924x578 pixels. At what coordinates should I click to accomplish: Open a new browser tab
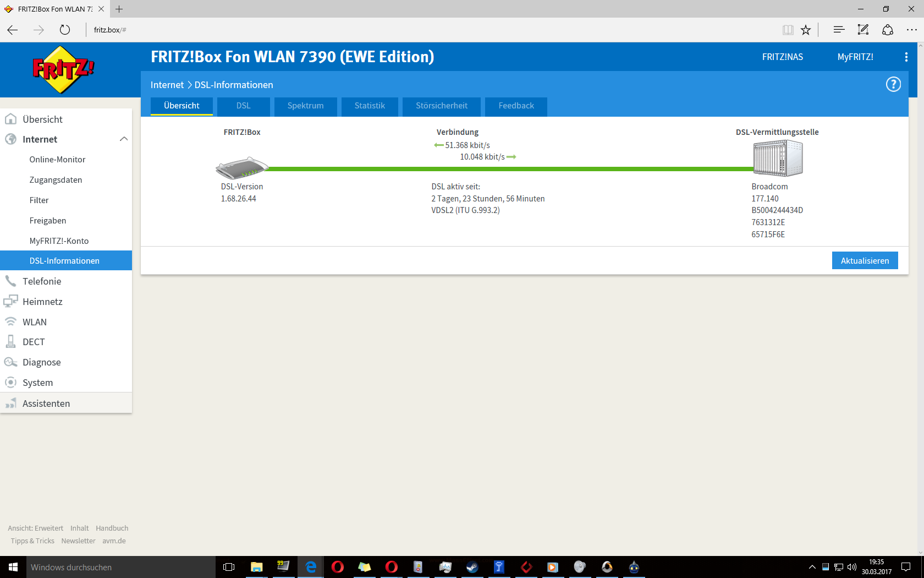click(119, 9)
